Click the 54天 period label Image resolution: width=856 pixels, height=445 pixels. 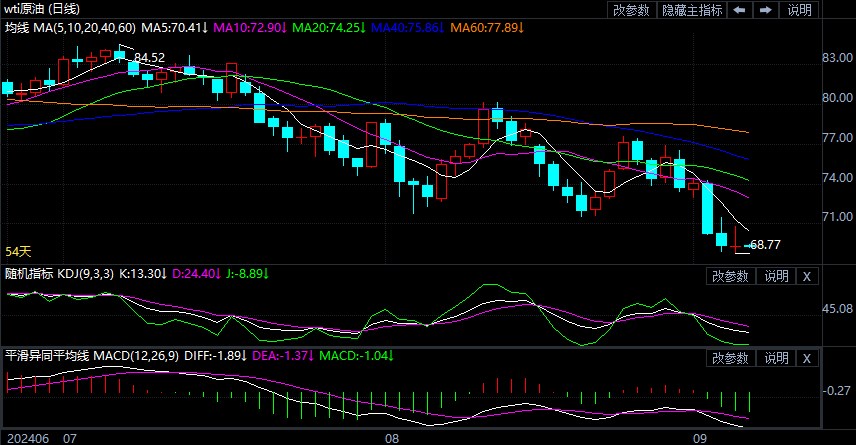point(19,252)
